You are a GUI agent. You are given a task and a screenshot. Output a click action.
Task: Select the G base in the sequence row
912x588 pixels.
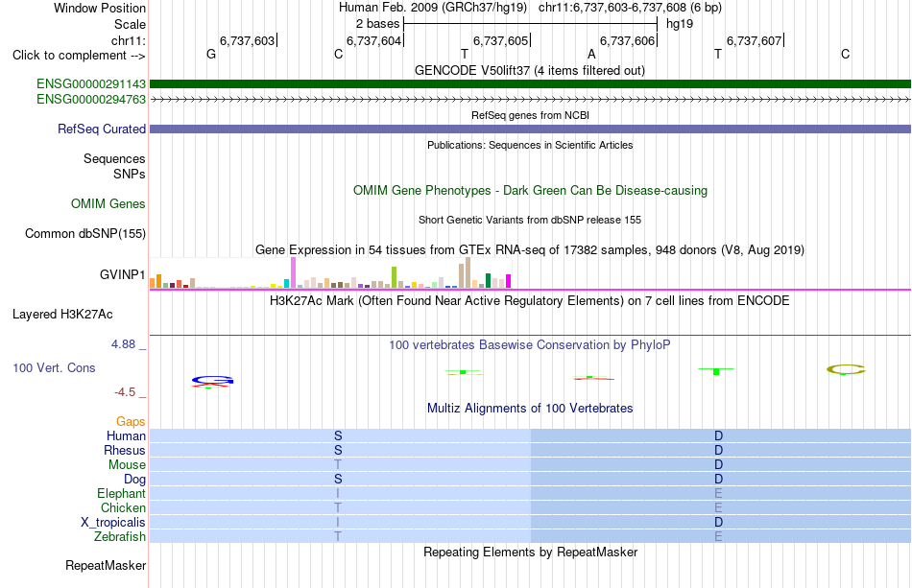tap(211, 54)
